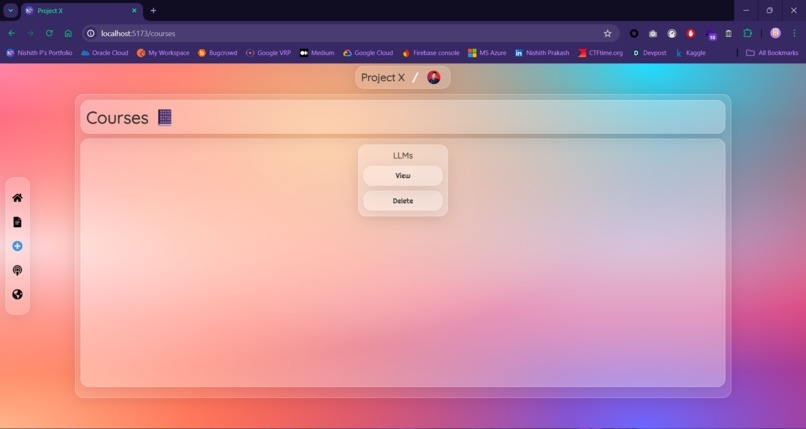Open the Firebase console bookmark
Screen dimensions: 806x429
(x=431, y=53)
